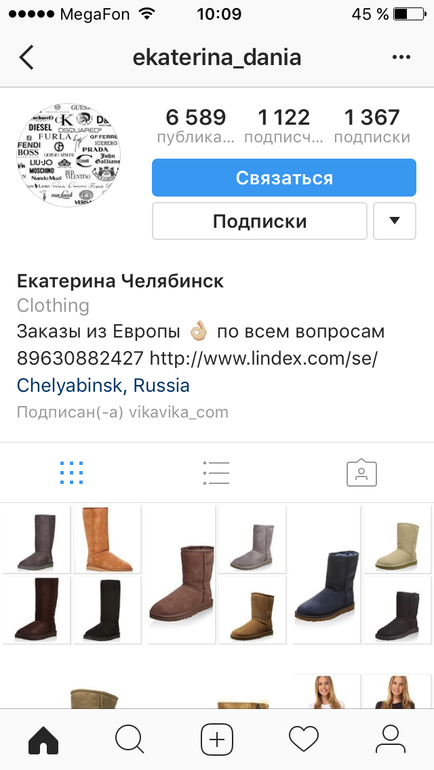The image size is (434, 770).
Task: Open tagged photos tab
Action: [x=361, y=473]
